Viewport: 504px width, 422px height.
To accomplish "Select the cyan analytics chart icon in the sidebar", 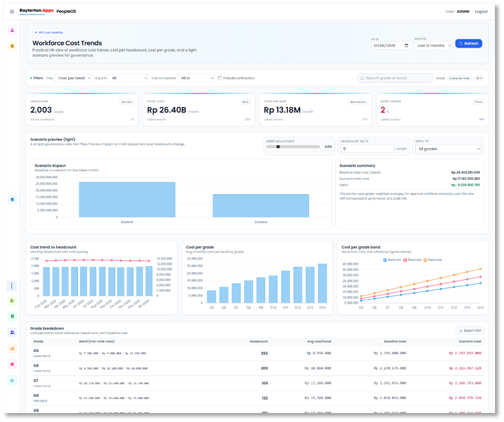I will click(x=12, y=380).
